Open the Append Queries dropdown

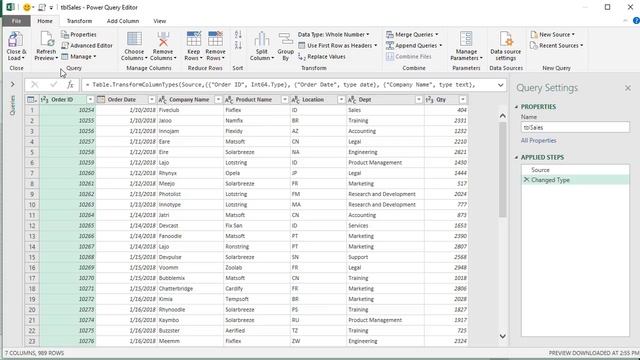point(414,46)
